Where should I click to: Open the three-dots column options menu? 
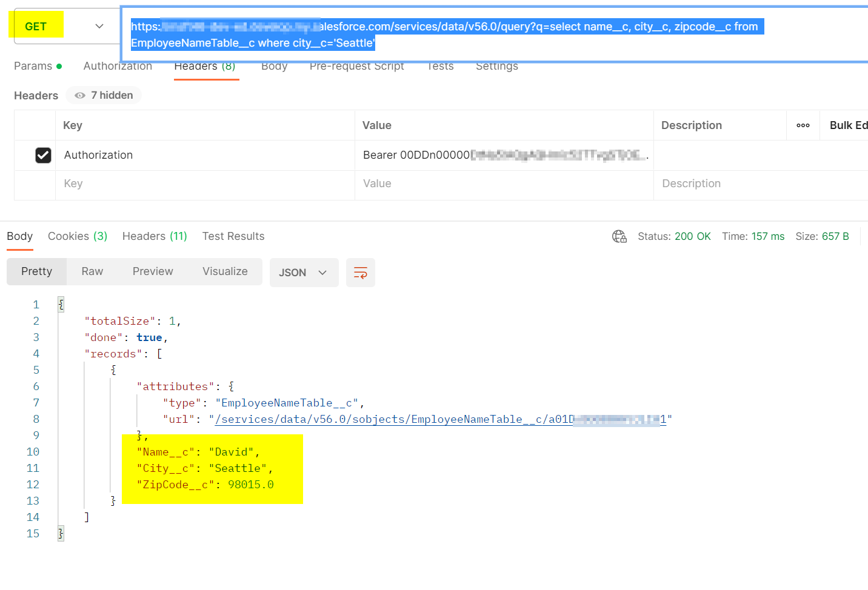803,125
